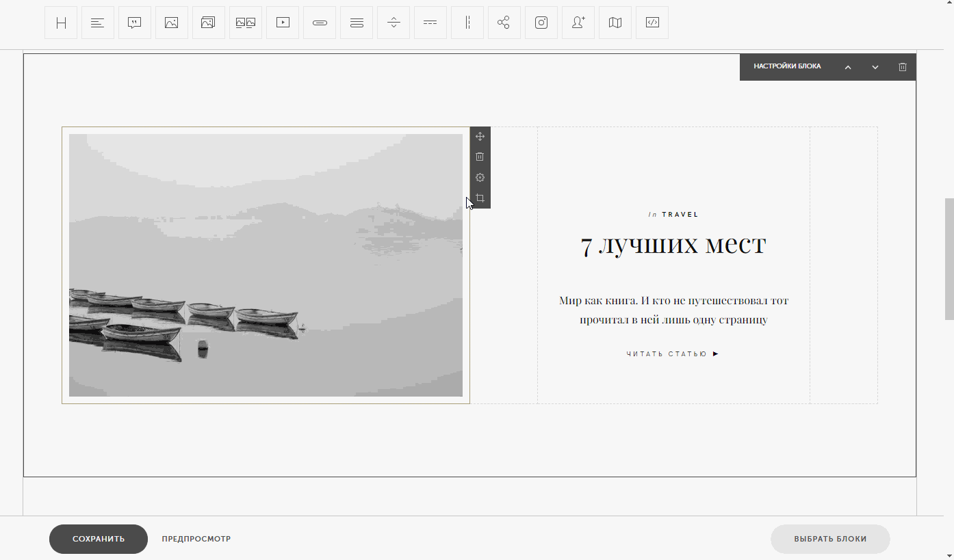Click the move handle on the image toolbar
This screenshot has height=560, width=954.
click(480, 137)
